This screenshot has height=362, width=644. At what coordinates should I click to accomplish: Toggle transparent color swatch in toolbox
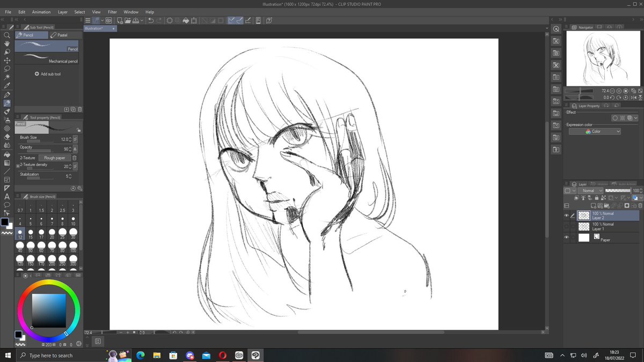pos(7,233)
